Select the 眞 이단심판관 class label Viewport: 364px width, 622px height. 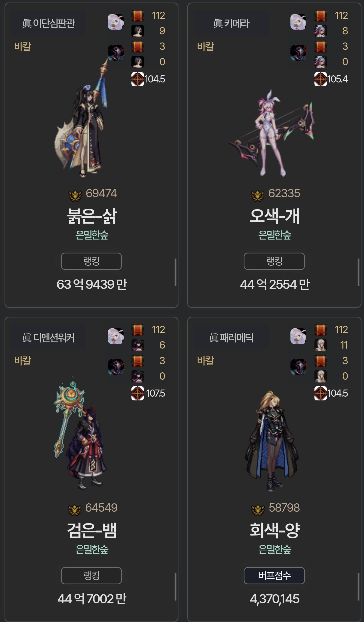pyautogui.click(x=48, y=23)
